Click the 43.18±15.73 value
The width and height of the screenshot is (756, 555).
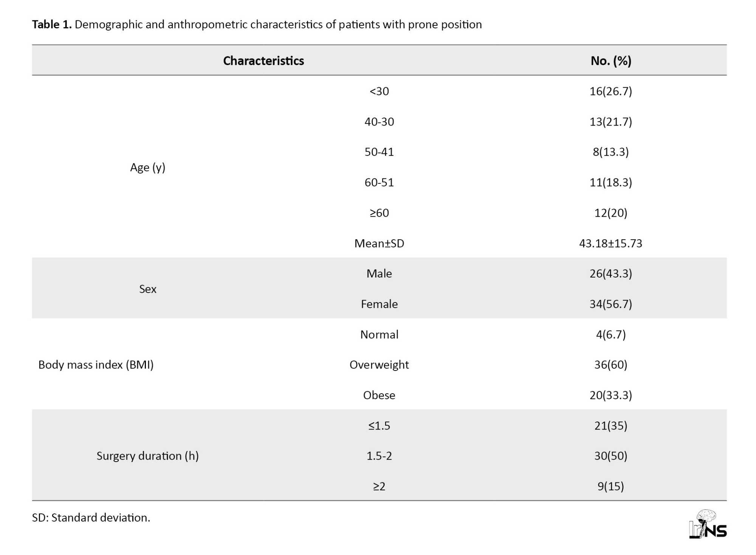coord(610,243)
